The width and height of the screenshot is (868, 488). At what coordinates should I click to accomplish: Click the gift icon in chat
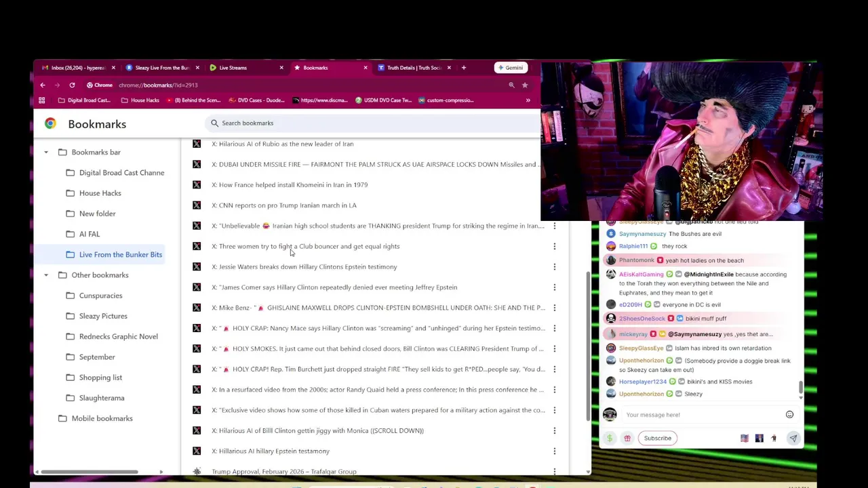(627, 438)
